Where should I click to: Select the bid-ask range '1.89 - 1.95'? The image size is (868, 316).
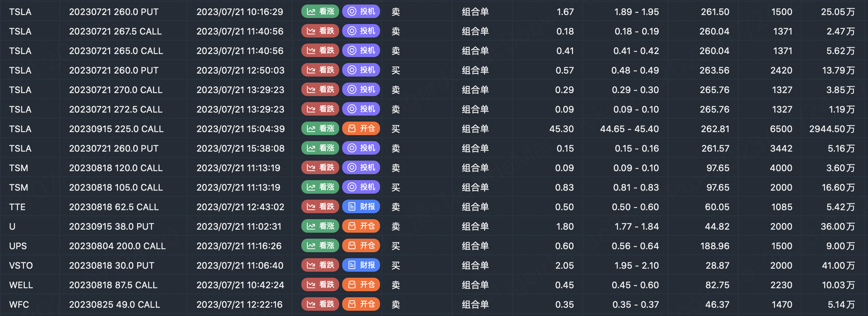click(x=637, y=12)
